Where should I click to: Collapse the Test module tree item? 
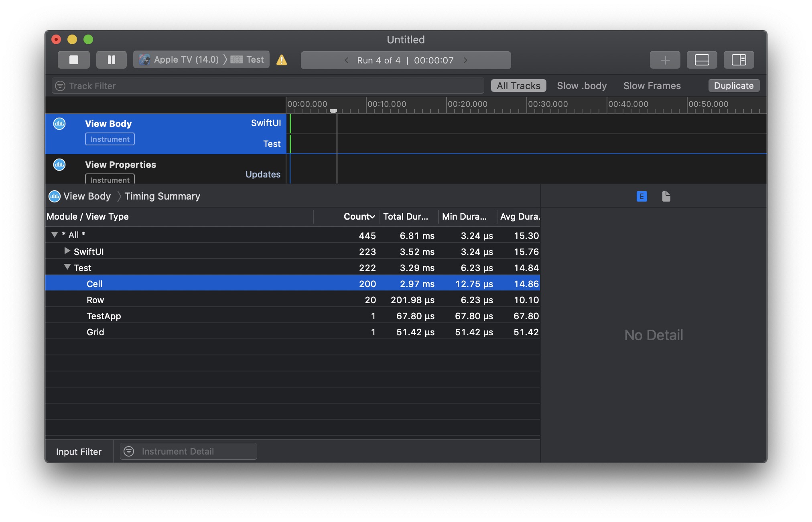coord(66,267)
